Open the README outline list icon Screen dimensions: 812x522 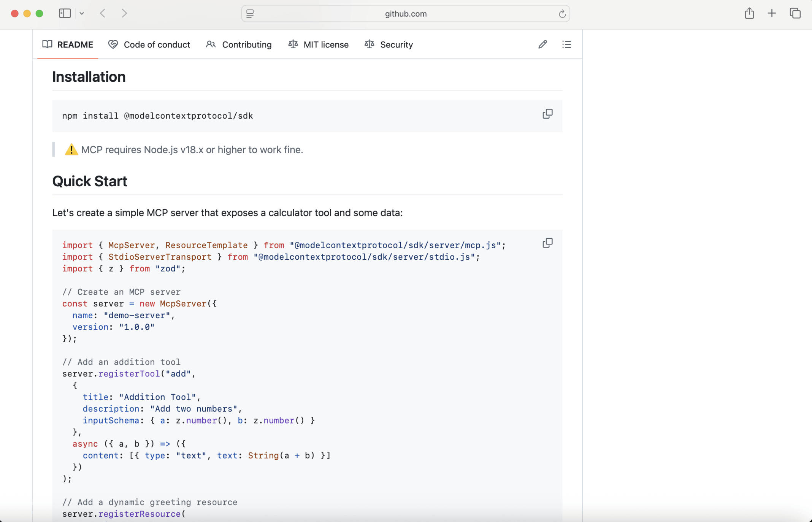pos(566,44)
